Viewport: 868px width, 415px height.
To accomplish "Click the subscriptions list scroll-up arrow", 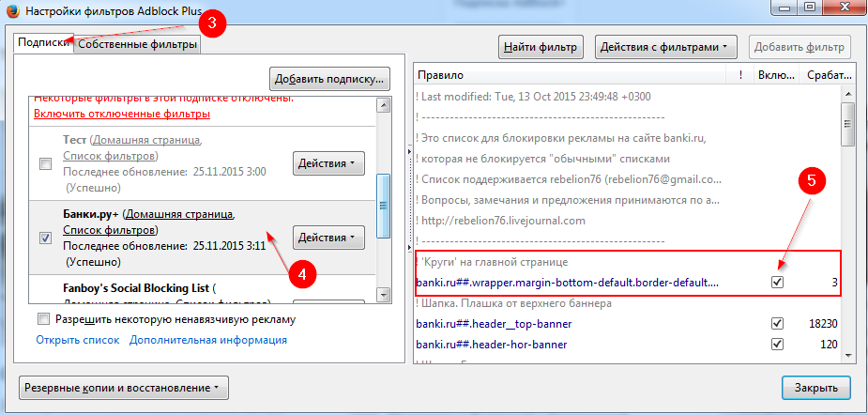I will [x=383, y=105].
